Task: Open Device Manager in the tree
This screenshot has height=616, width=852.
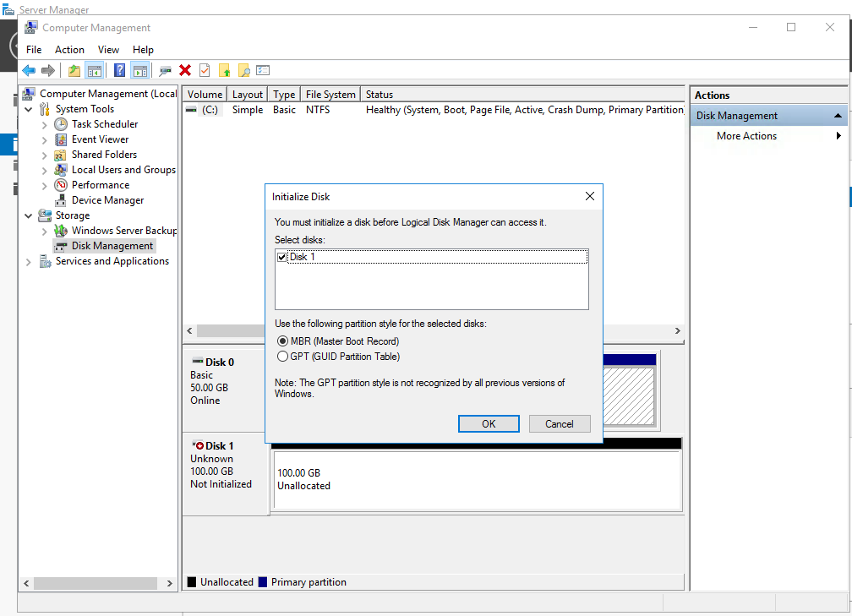Action: click(107, 200)
